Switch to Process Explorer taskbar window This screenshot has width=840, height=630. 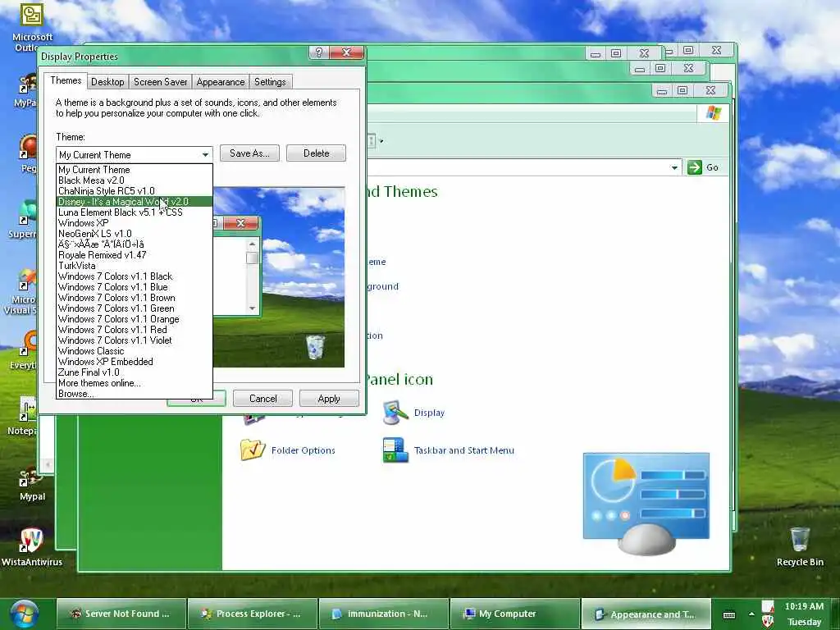(253, 614)
